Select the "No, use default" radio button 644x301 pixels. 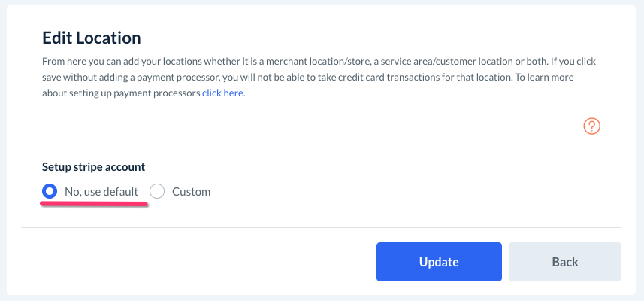[x=50, y=191]
